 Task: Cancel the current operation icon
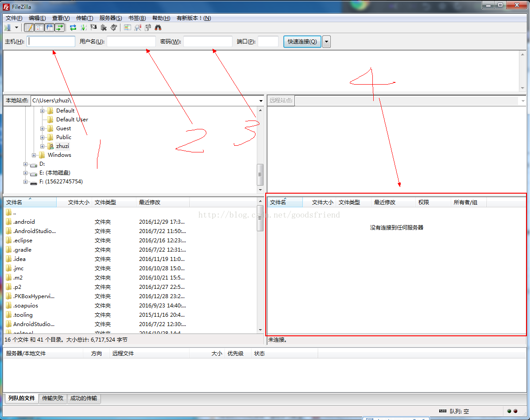[93, 28]
